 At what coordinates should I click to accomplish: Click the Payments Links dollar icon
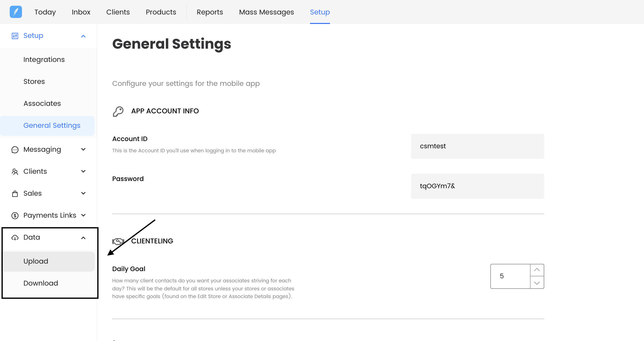pyautogui.click(x=15, y=215)
